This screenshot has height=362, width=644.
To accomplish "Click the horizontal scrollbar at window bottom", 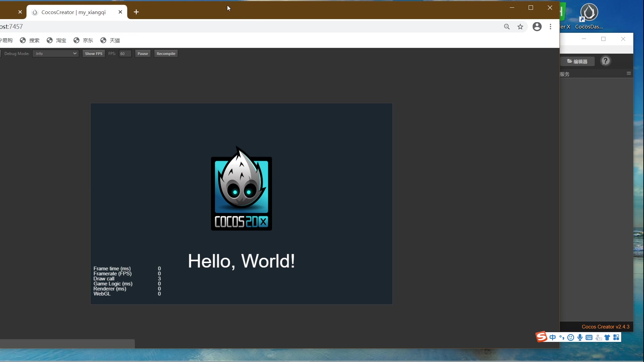I will (x=67, y=344).
